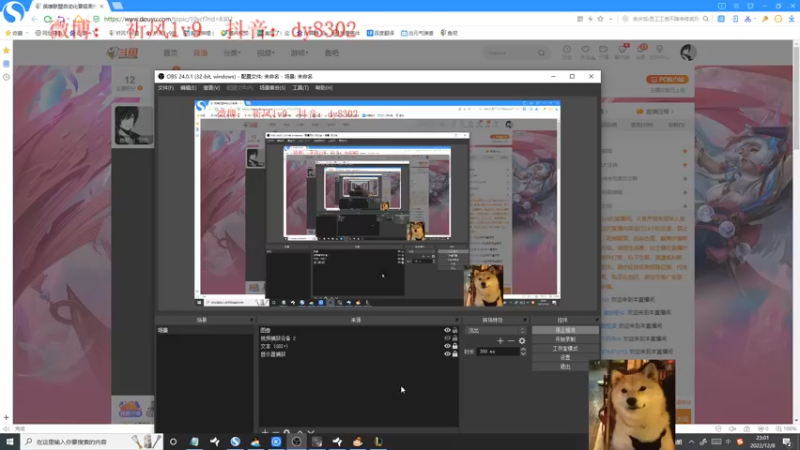The height and width of the screenshot is (450, 800).
Task: Open transition properties gear
Action: (522, 341)
